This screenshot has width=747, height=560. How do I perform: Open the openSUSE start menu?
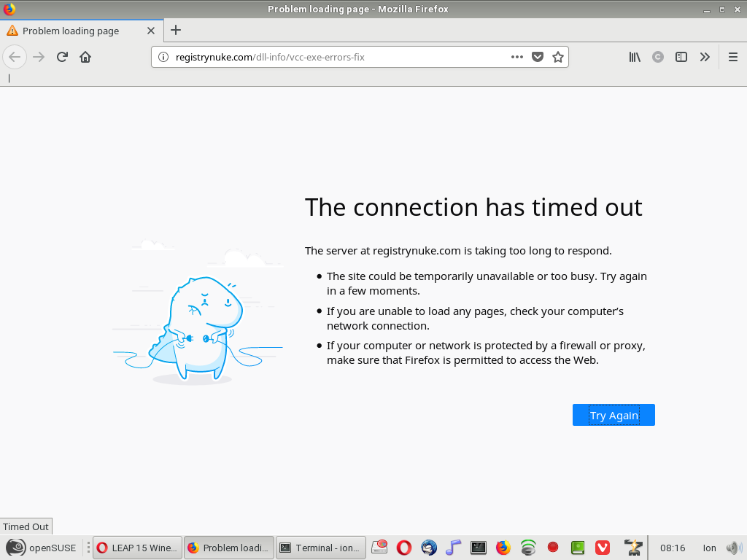click(x=41, y=548)
